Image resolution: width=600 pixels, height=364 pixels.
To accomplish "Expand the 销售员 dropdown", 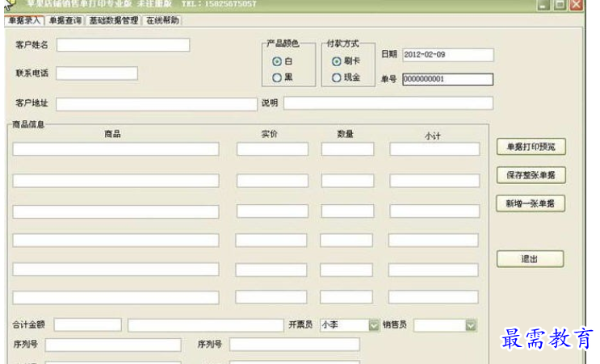I will tap(471, 325).
